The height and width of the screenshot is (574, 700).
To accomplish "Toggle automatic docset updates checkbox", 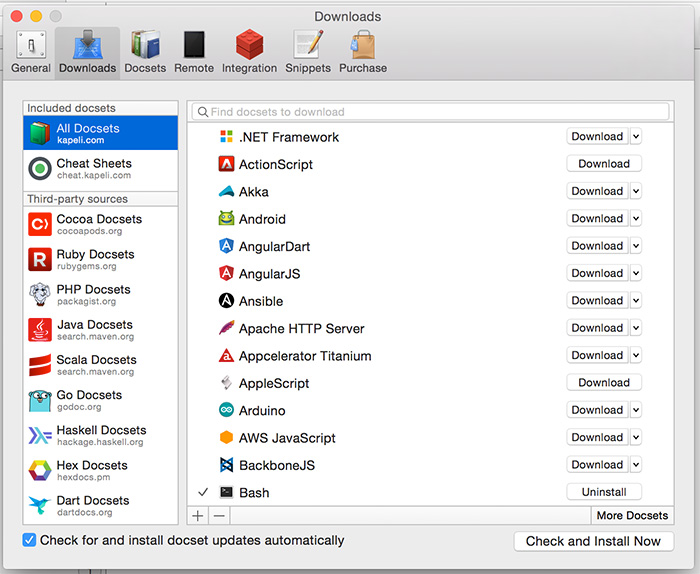I will [29, 540].
